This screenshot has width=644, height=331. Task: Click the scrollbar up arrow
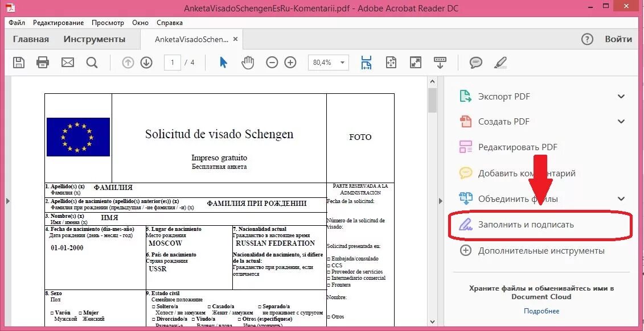(432, 82)
